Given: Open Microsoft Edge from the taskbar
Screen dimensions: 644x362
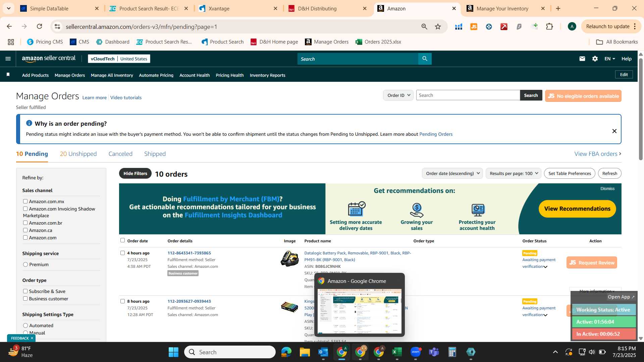Looking at the screenshot, I should click(x=286, y=352).
